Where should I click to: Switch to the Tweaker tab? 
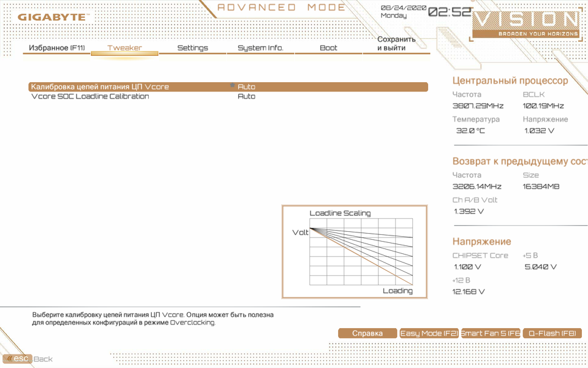(x=124, y=48)
